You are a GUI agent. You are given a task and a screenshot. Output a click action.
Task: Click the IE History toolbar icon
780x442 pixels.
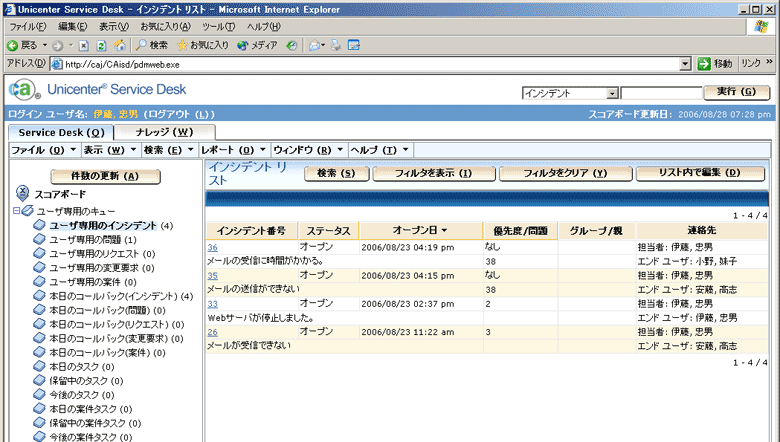292,45
